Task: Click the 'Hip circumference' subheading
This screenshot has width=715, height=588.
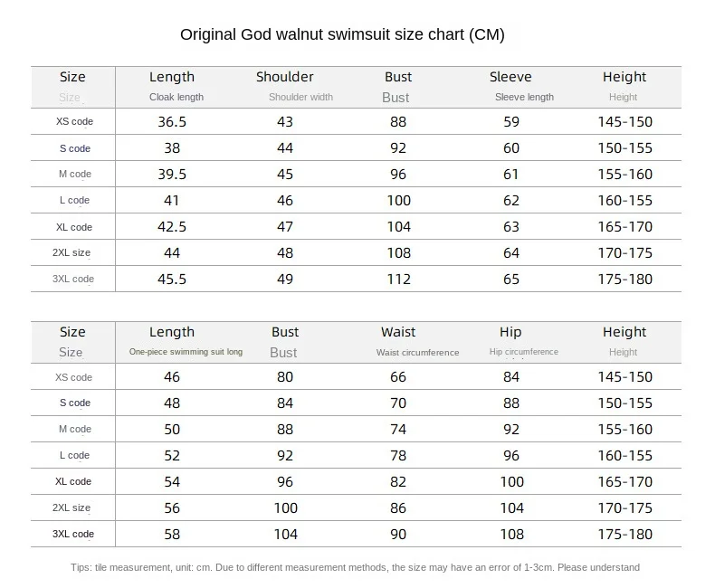Action: click(524, 352)
